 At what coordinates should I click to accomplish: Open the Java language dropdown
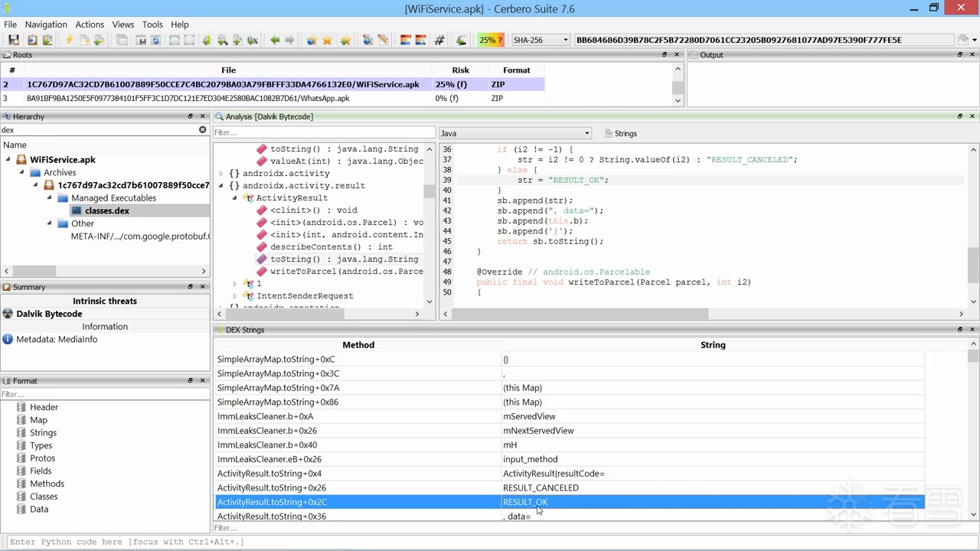(514, 133)
